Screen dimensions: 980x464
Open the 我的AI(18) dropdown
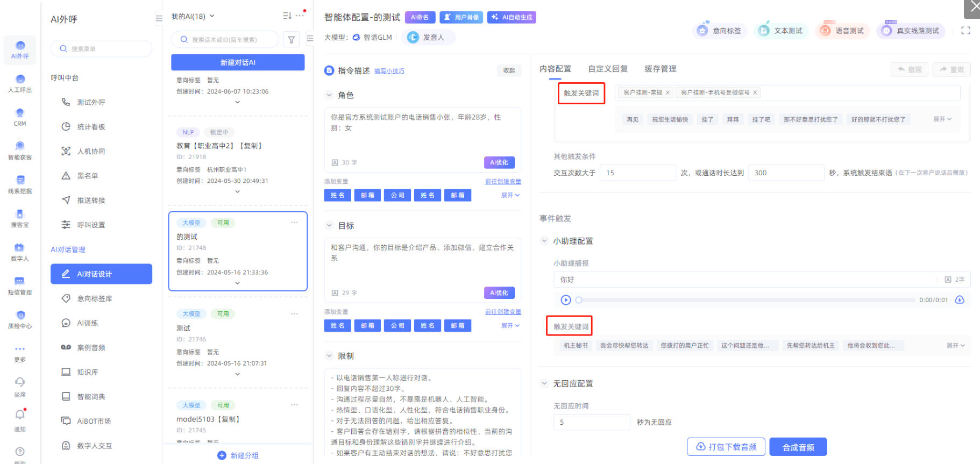(193, 16)
